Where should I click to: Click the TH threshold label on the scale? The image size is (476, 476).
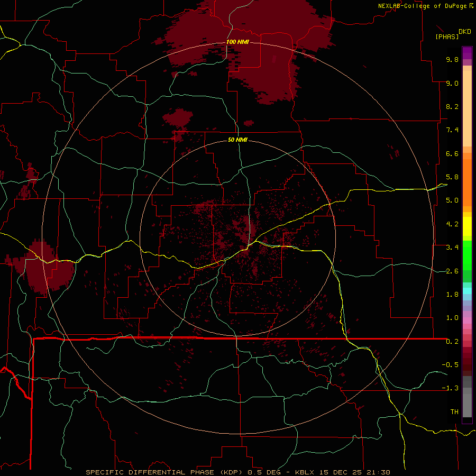[454, 412]
